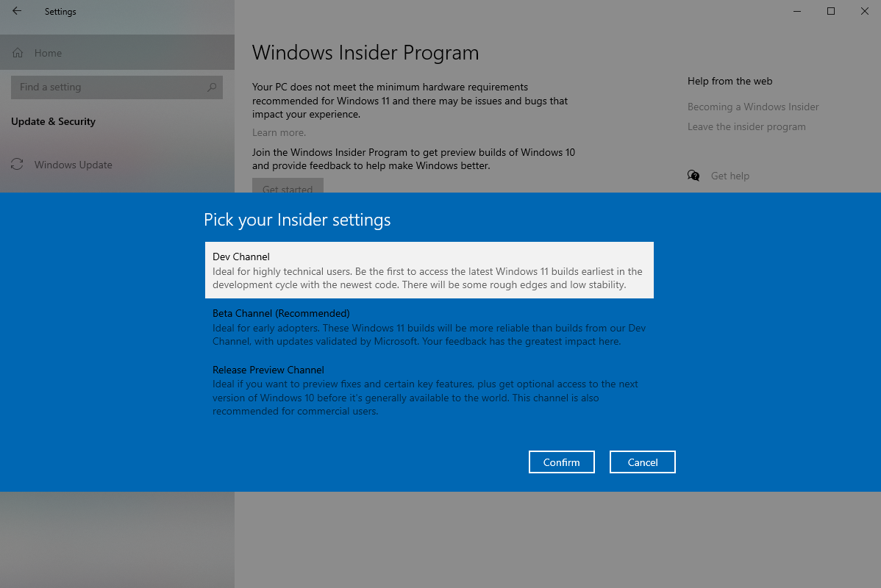Open Home via the house icon
This screenshot has height=588, width=881.
(x=18, y=53)
